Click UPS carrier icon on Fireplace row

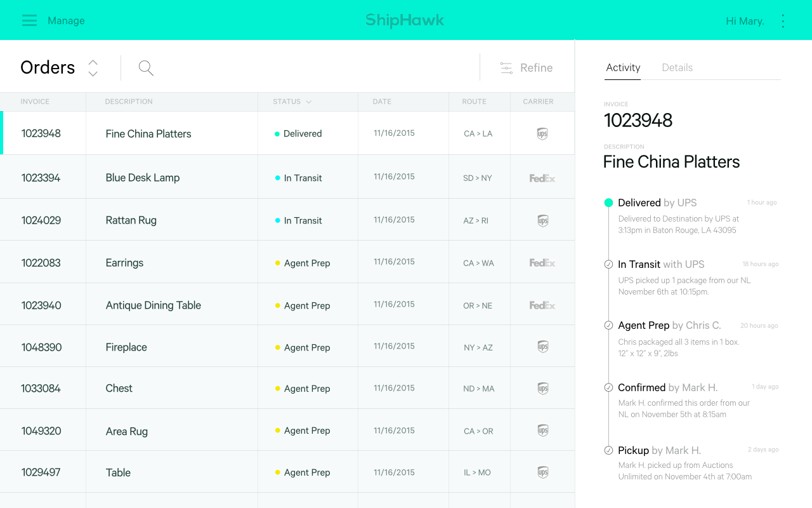pos(542,347)
